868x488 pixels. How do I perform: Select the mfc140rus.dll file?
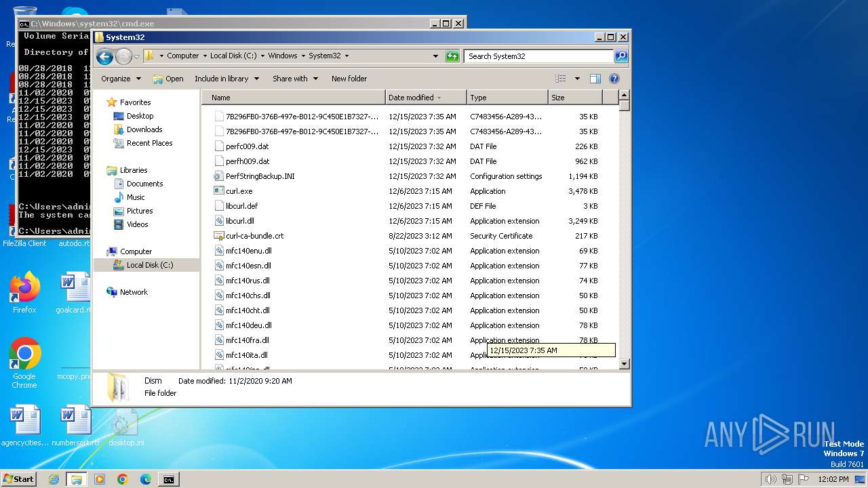coord(248,281)
